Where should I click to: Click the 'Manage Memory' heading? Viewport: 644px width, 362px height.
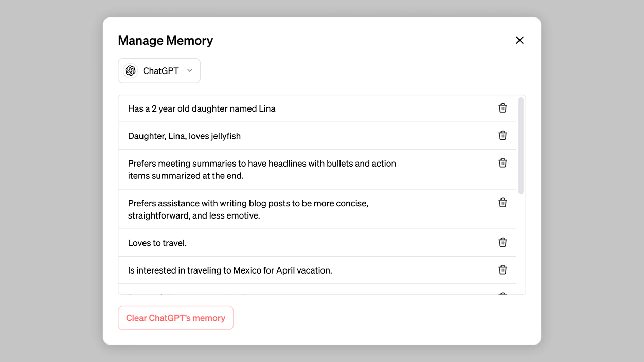click(x=165, y=41)
